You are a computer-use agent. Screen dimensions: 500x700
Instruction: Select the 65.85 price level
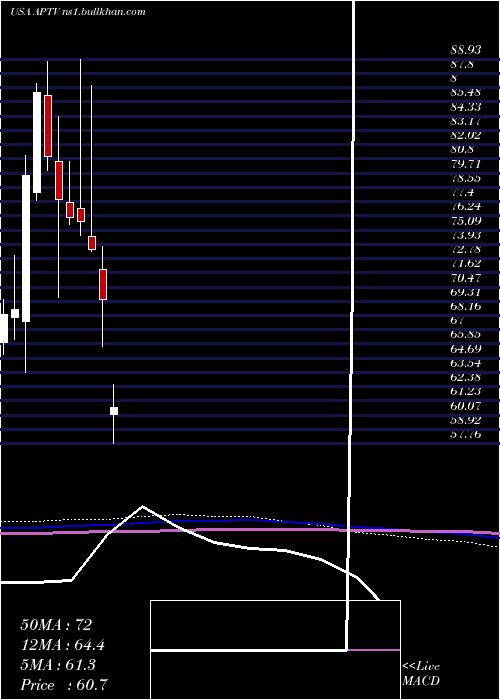point(465,334)
